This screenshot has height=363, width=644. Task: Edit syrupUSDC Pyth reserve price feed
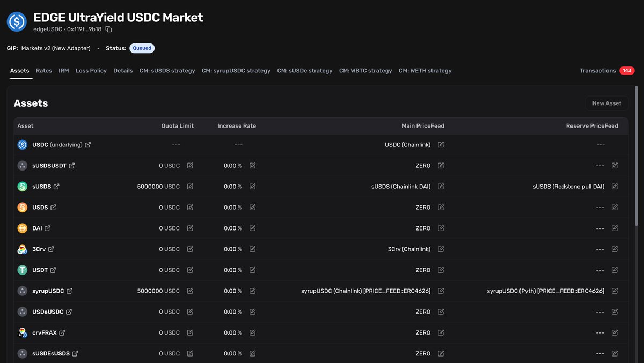pos(614,291)
